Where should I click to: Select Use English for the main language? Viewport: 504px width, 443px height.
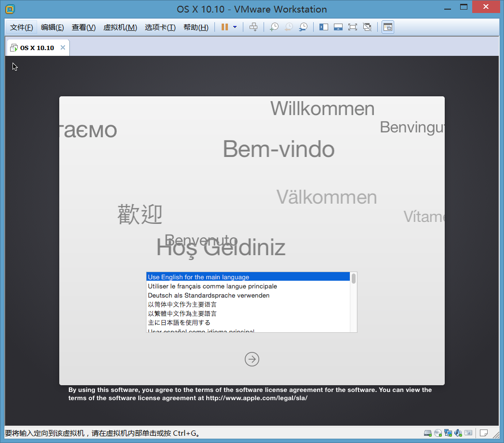[x=248, y=277]
